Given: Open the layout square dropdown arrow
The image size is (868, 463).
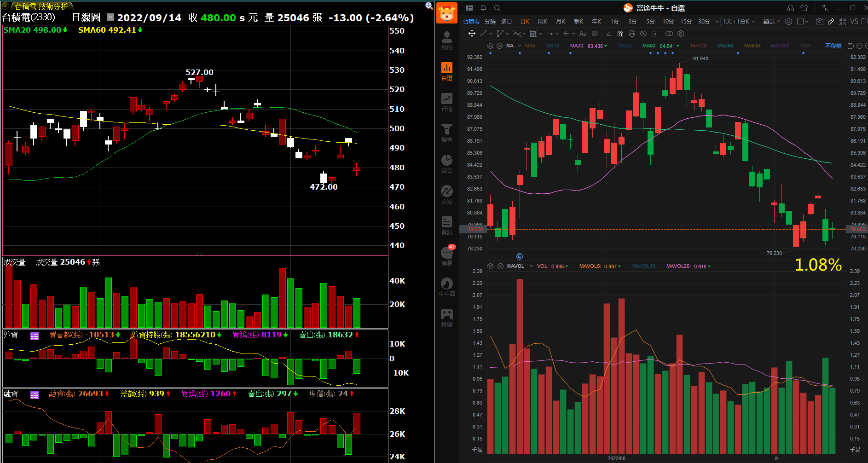Looking at the screenshot, I should click(806, 22).
